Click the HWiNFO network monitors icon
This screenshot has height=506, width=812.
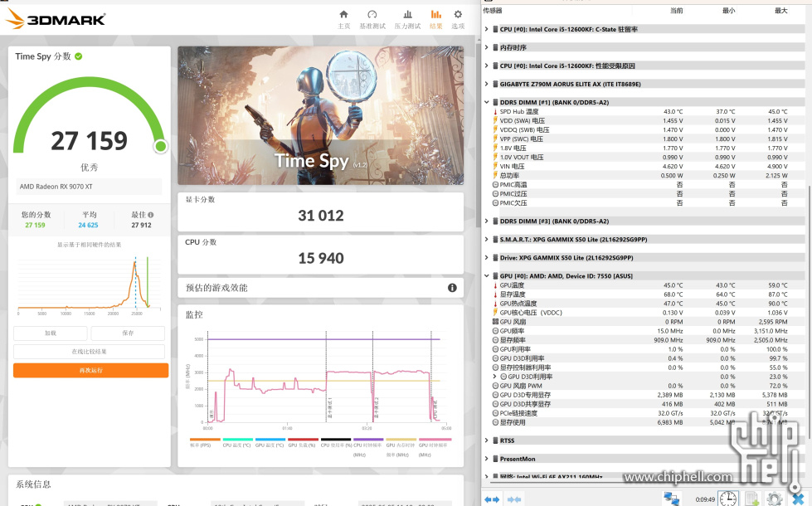click(672, 499)
